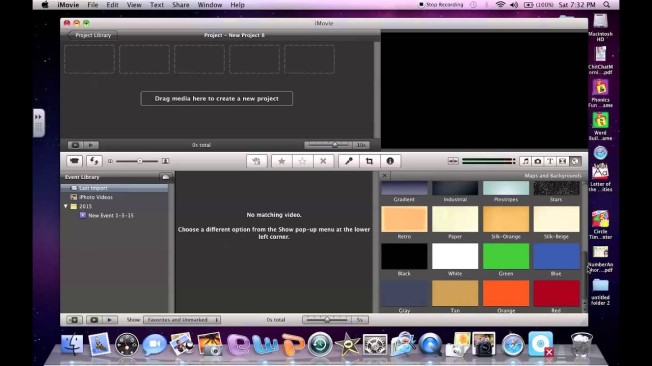Swap events and projects areas
The height and width of the screenshot is (366, 652).
[x=94, y=161]
